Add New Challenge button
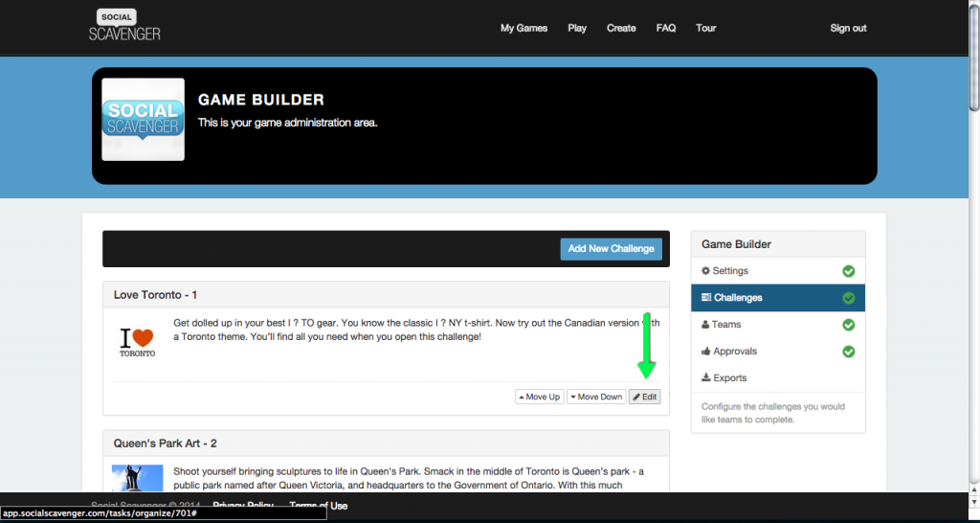Image resolution: width=980 pixels, height=523 pixels. 611,248
